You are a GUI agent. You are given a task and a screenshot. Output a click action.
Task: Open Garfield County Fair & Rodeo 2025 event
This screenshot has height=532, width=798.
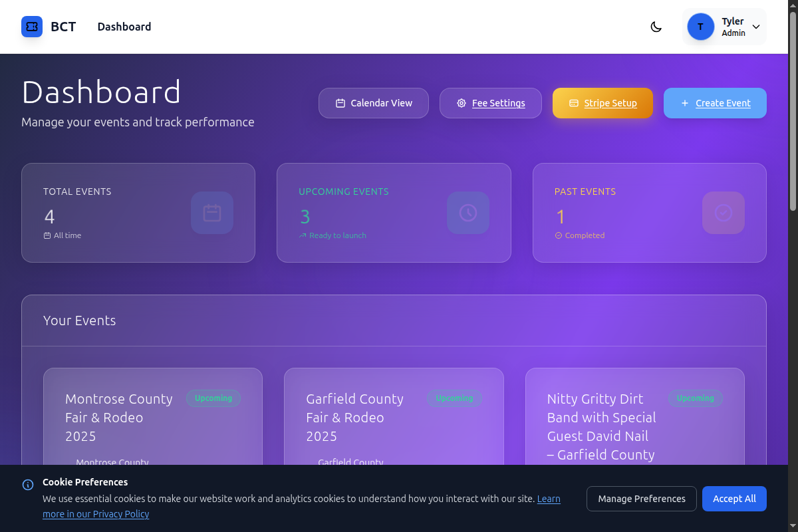click(355, 418)
